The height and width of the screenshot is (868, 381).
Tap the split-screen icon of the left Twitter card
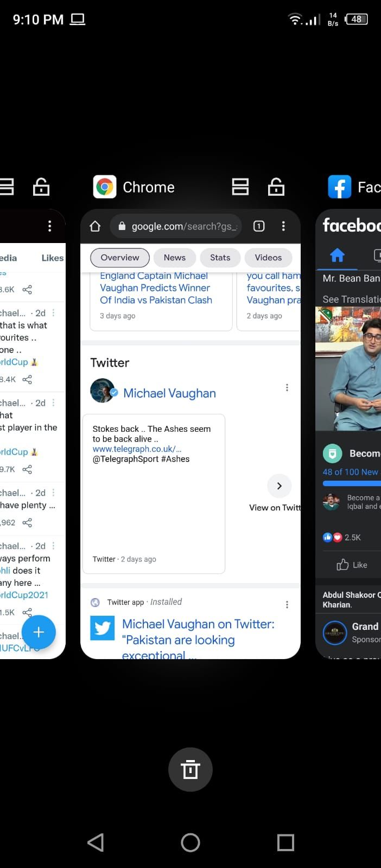pyautogui.click(x=7, y=187)
